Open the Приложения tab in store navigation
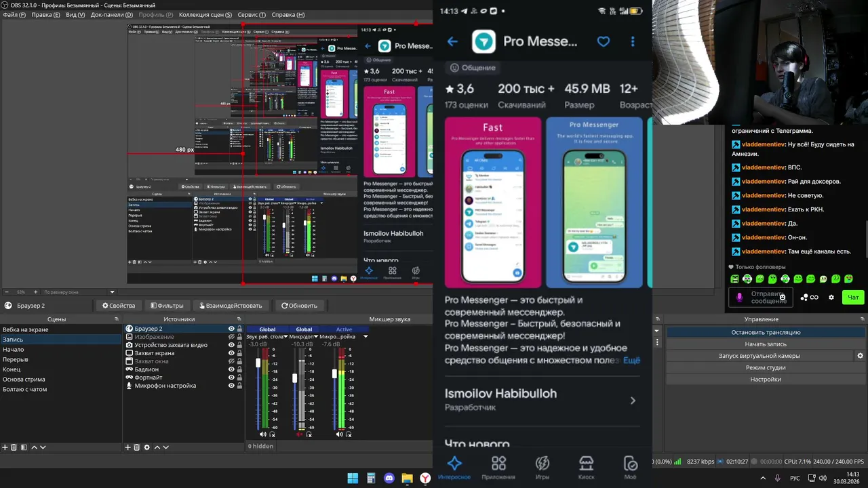 (x=498, y=467)
